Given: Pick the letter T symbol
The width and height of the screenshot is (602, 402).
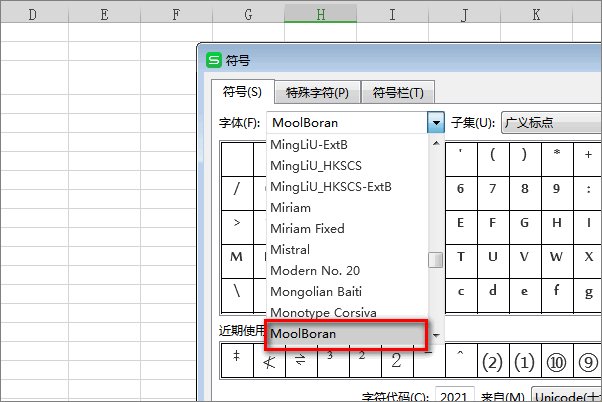Looking at the screenshot, I should 461,261.
